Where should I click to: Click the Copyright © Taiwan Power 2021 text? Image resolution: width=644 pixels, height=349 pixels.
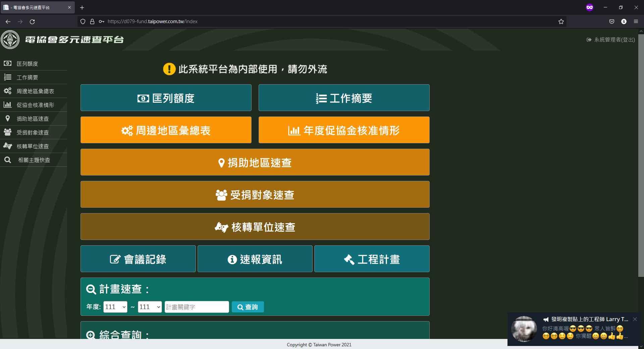[319, 345]
